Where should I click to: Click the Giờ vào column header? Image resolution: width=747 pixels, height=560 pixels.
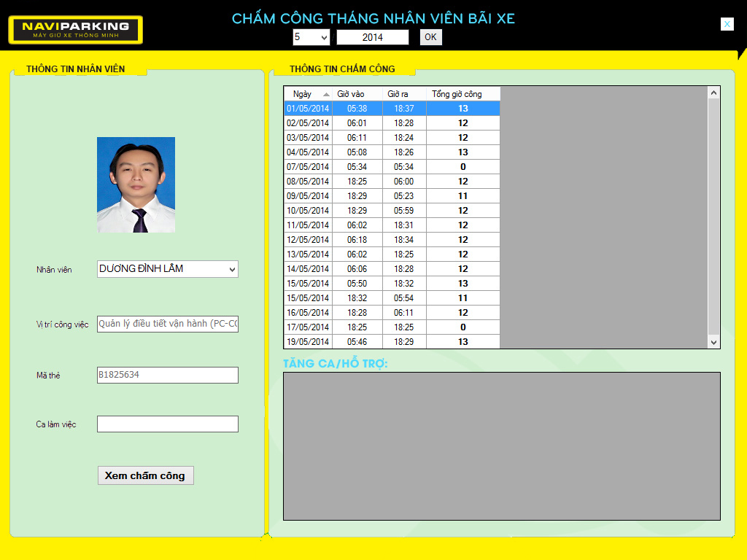pos(356,94)
